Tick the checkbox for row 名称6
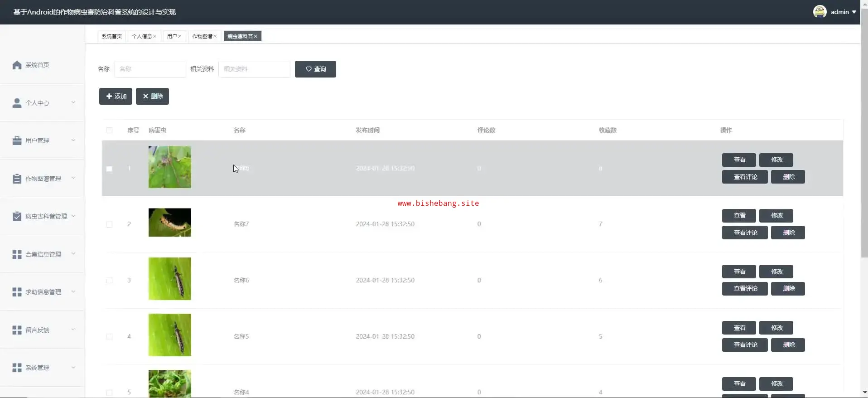868x398 pixels. click(x=109, y=281)
